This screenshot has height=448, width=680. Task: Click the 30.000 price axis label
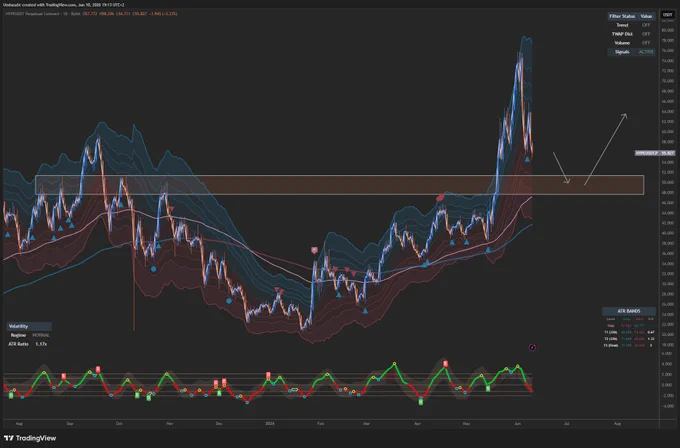click(x=667, y=284)
